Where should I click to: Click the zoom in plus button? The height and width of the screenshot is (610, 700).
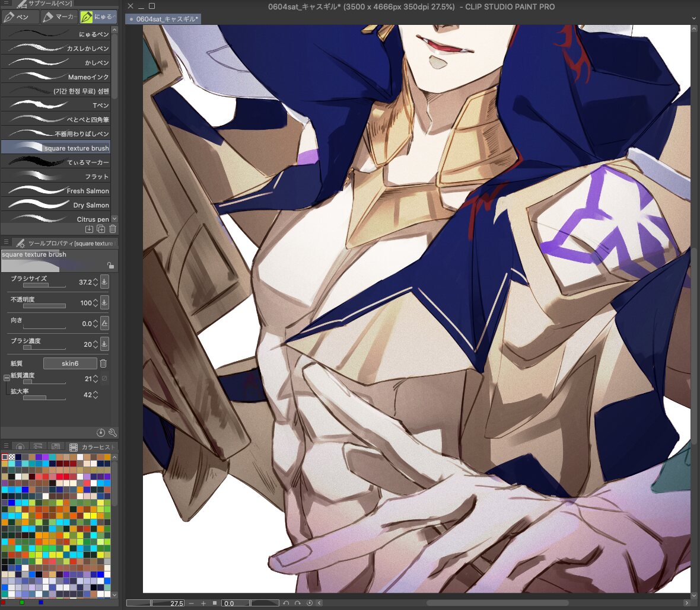click(x=203, y=603)
